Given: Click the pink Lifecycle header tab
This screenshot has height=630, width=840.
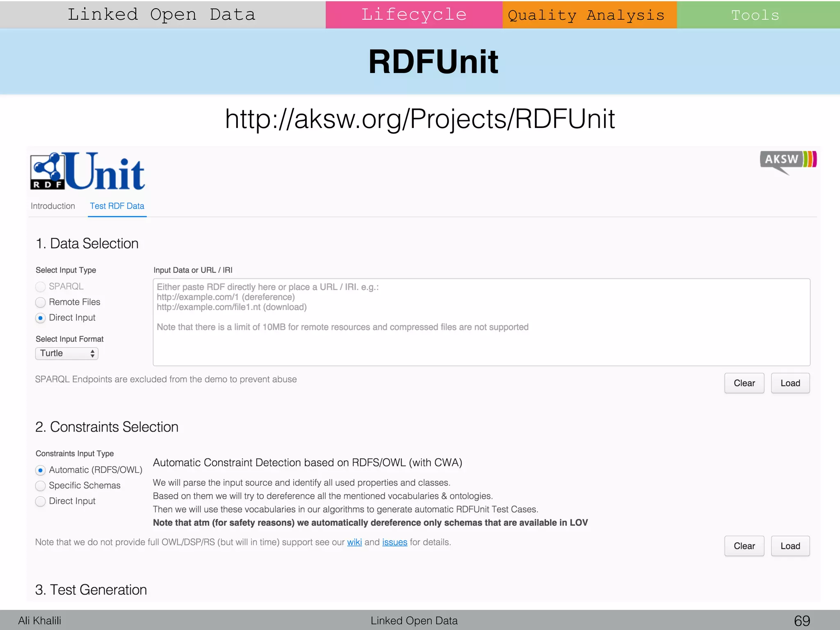Looking at the screenshot, I should [x=414, y=15].
